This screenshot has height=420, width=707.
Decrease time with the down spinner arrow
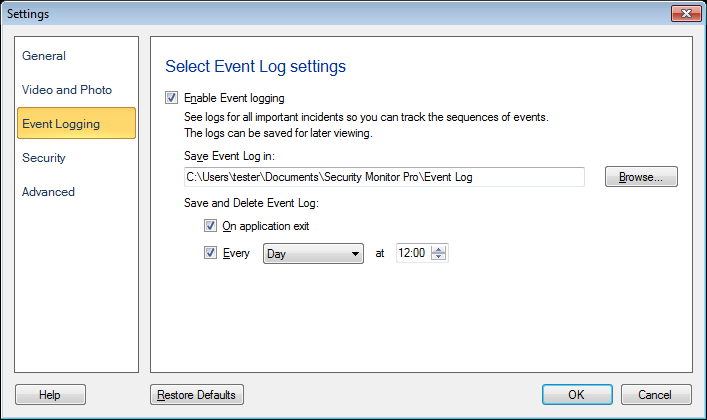439,258
